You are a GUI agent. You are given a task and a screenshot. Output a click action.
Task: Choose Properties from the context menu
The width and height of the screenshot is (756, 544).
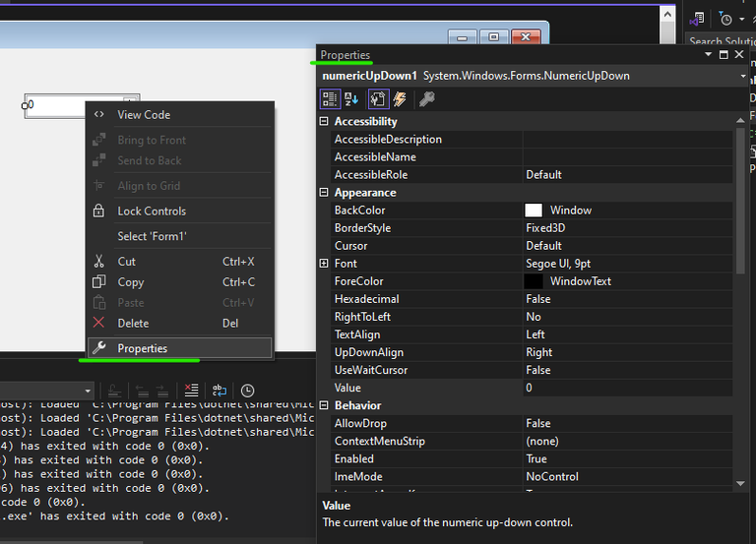coord(143,348)
